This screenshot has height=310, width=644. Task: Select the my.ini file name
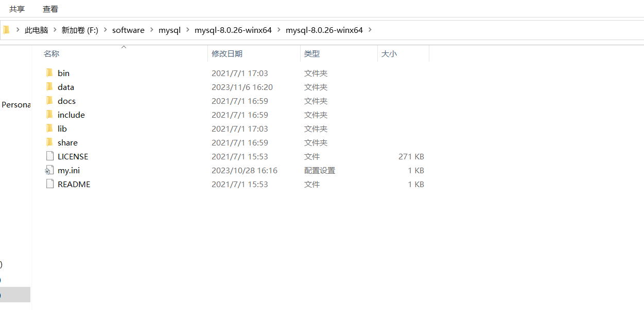(68, 170)
